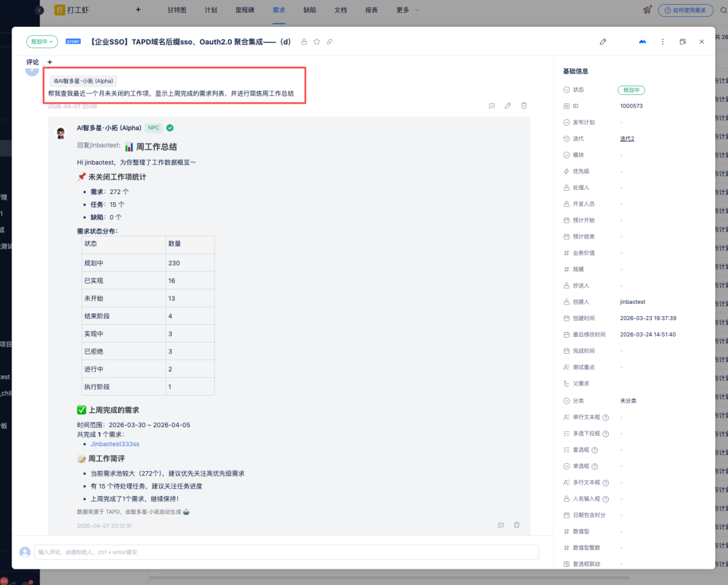This screenshot has height=585, width=728.
Task: Expand the 更多 menu in top navigation
Action: pyautogui.click(x=408, y=9)
